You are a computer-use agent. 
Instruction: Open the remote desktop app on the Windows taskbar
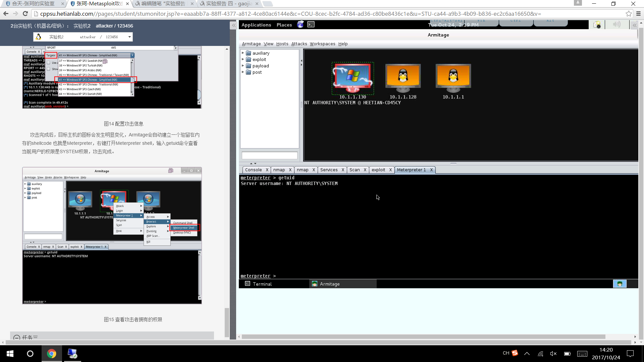pos(72,354)
